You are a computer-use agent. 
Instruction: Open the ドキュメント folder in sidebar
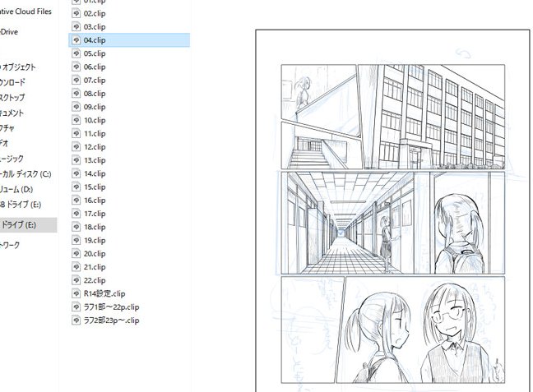click(12, 113)
